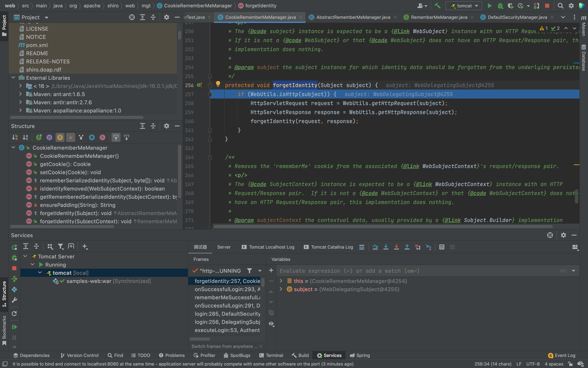Select opened file locate icon in Project panel
The width and height of the screenshot is (588, 368).
(132, 17)
